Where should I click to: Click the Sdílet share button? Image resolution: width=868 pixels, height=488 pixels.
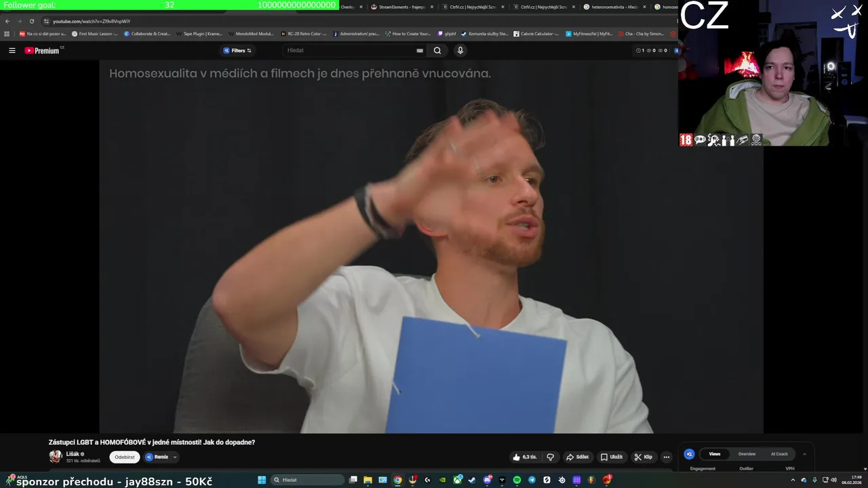[x=578, y=457]
